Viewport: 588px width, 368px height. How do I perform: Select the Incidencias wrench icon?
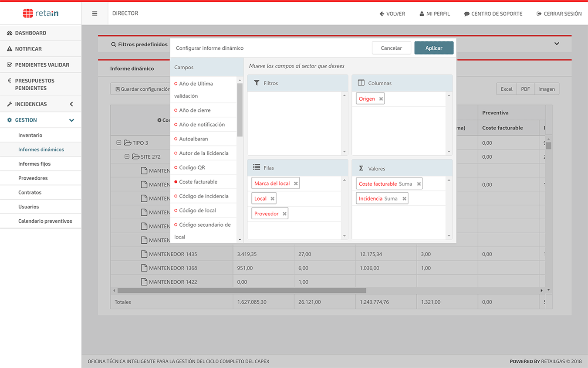[9, 104]
